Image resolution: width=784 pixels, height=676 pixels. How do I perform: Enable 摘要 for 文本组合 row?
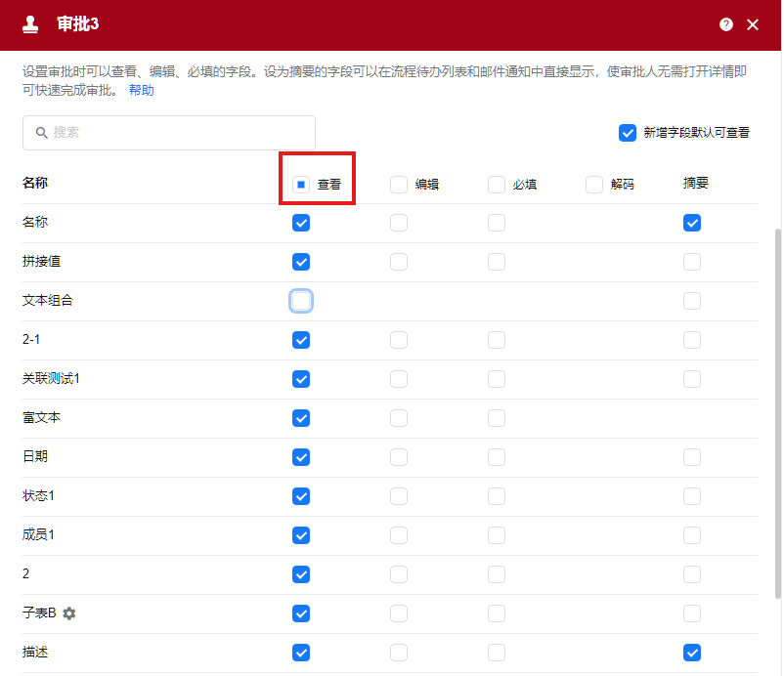692,301
